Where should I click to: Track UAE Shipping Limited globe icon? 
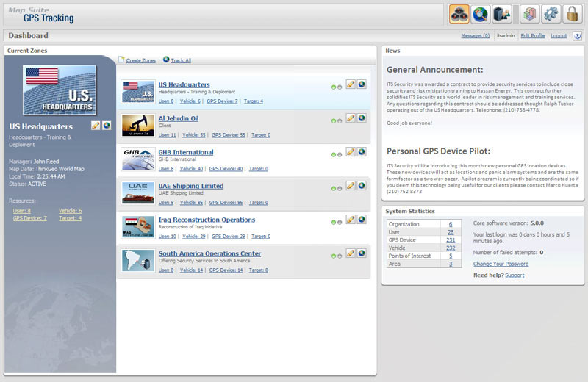(x=362, y=186)
